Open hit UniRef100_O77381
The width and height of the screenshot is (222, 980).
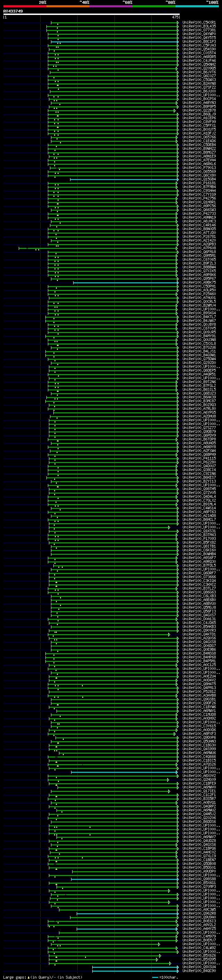[x=199, y=30]
